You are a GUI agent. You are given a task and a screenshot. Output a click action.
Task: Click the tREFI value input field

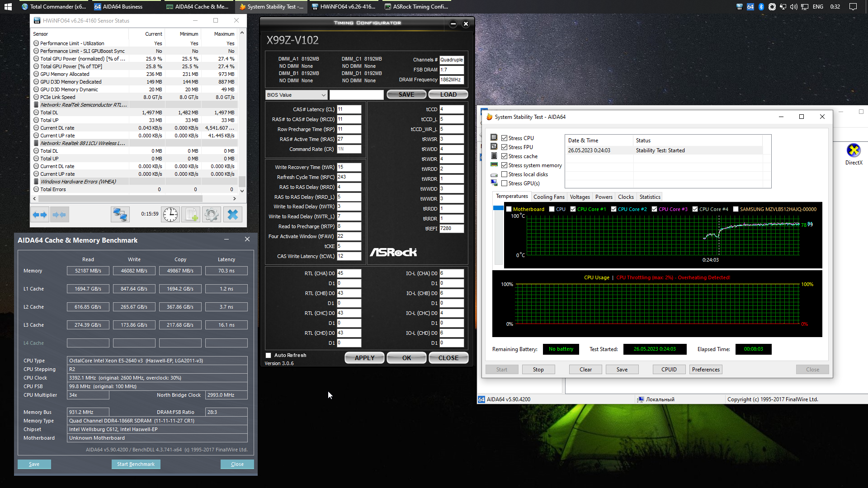pos(451,229)
